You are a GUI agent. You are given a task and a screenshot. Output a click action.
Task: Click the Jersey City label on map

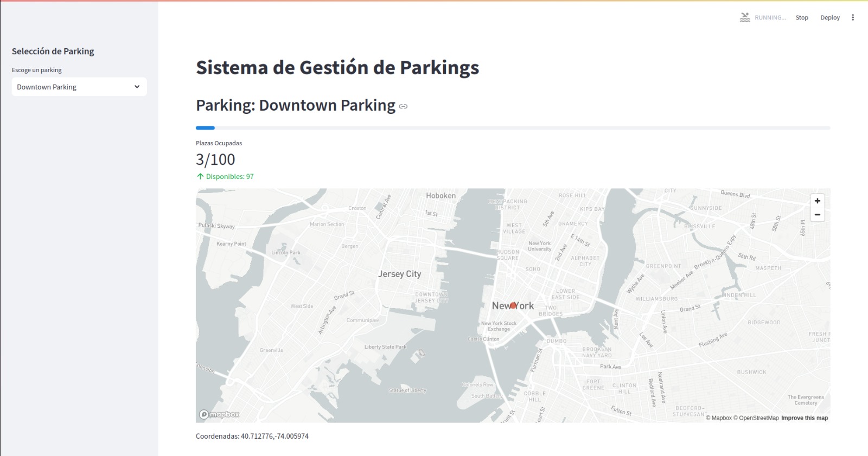[399, 274]
